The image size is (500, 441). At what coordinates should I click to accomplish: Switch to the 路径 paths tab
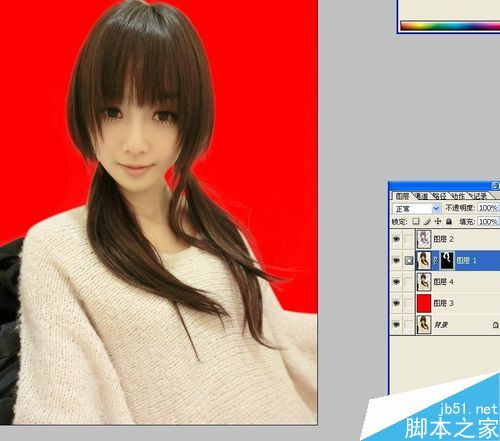440,196
